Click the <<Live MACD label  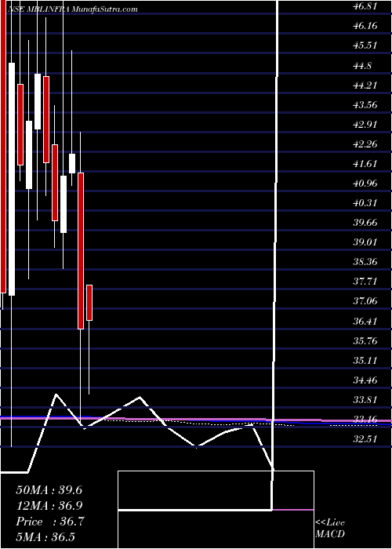[330, 528]
